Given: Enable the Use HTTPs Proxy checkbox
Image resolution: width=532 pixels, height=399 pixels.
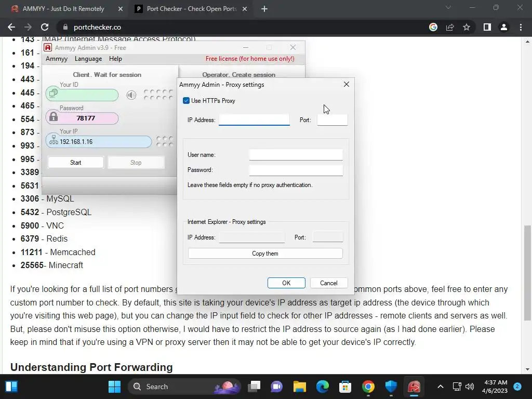Looking at the screenshot, I should coord(186,101).
